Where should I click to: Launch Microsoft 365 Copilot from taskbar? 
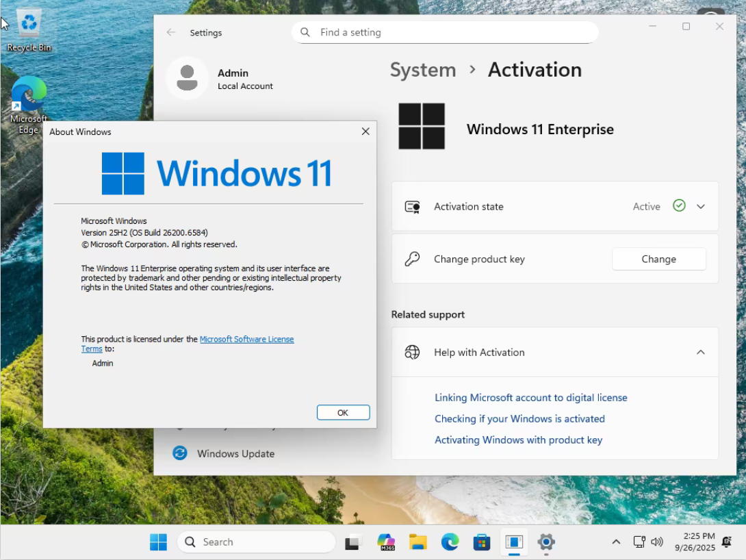[386, 542]
